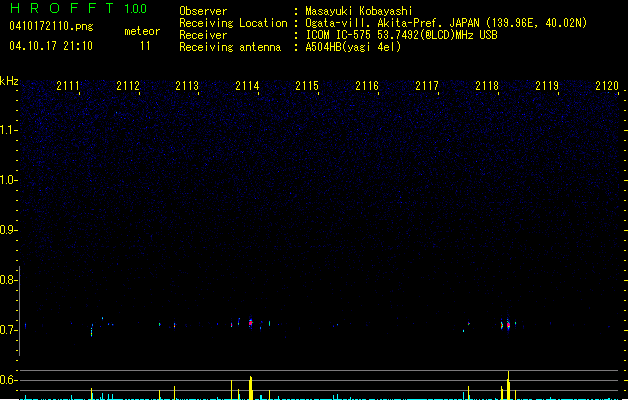Click the version number 1.0.0
The image size is (629, 400).
click(136, 9)
